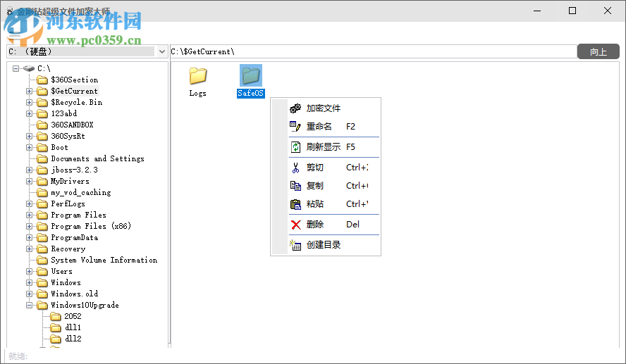Expand the 360SysRt tree node
Image resolution: width=626 pixels, height=364 pixels.
(x=29, y=137)
